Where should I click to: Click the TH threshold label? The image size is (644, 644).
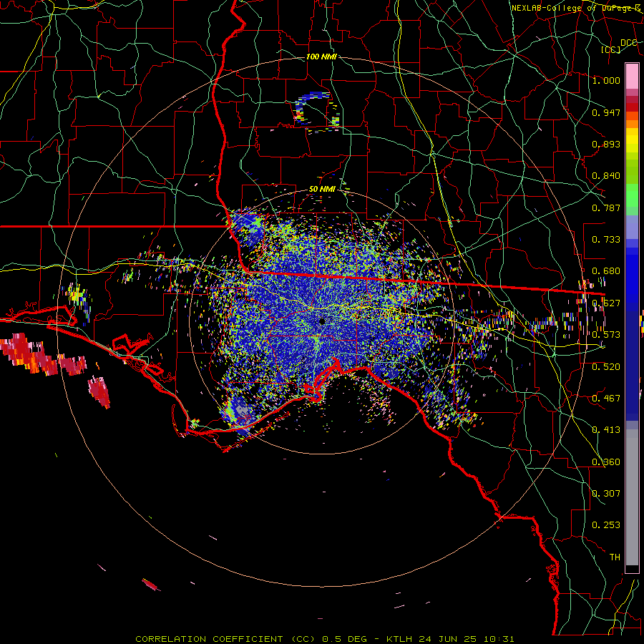click(615, 557)
